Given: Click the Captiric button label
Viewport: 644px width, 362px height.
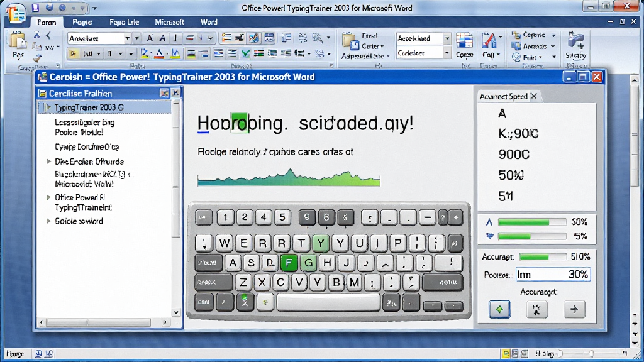Looking at the screenshot, I should tap(534, 35).
